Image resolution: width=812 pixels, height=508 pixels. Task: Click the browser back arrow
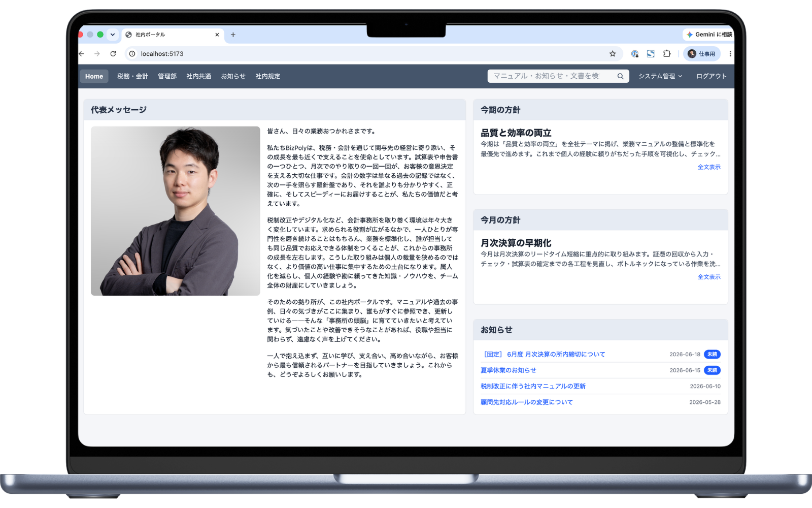pyautogui.click(x=81, y=54)
